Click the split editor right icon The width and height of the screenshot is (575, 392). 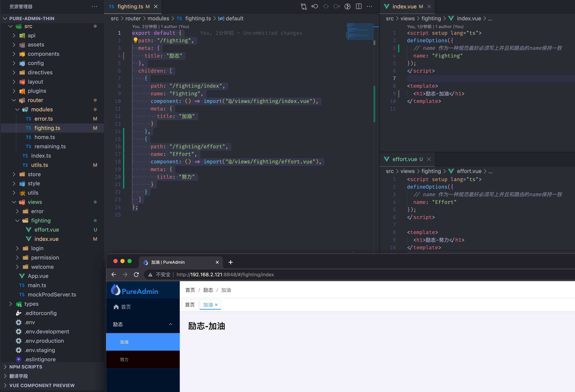[x=359, y=6]
